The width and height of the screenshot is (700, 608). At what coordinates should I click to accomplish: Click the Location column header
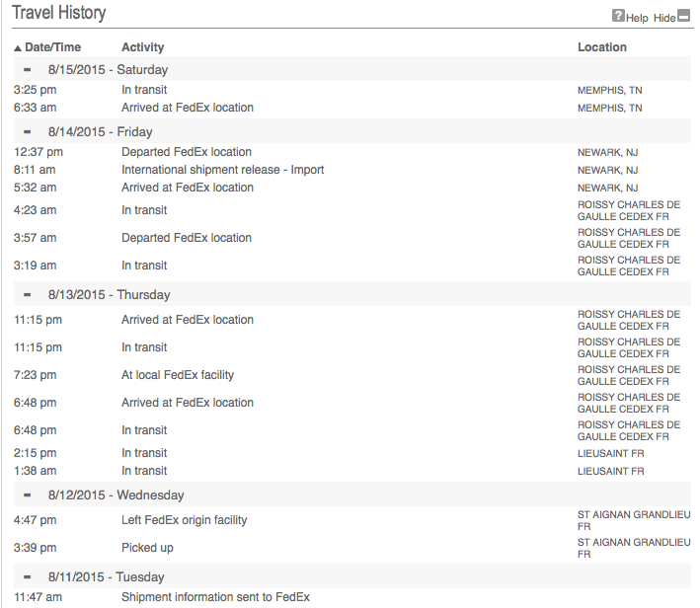tap(601, 47)
